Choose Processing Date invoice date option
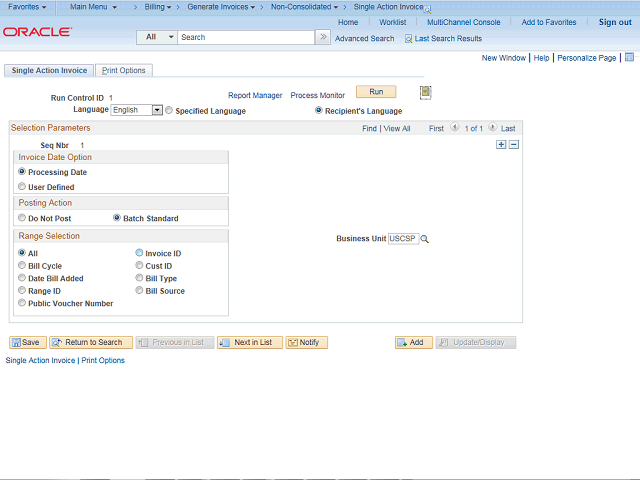 click(x=22, y=172)
